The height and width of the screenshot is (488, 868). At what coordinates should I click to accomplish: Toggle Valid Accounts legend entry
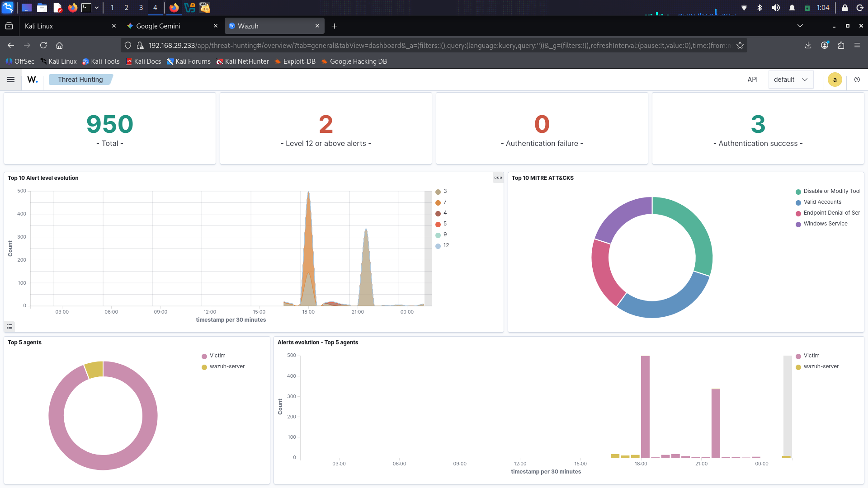tap(822, 202)
